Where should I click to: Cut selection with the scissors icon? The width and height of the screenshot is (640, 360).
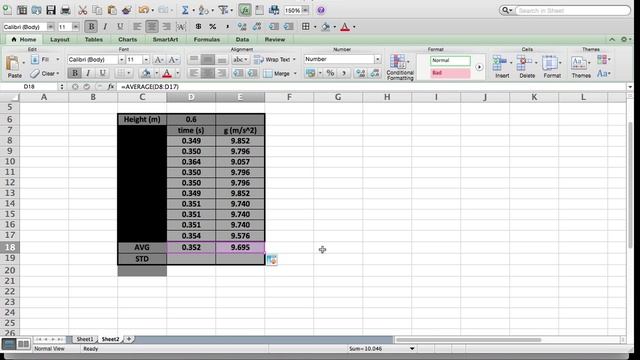(x=82, y=10)
